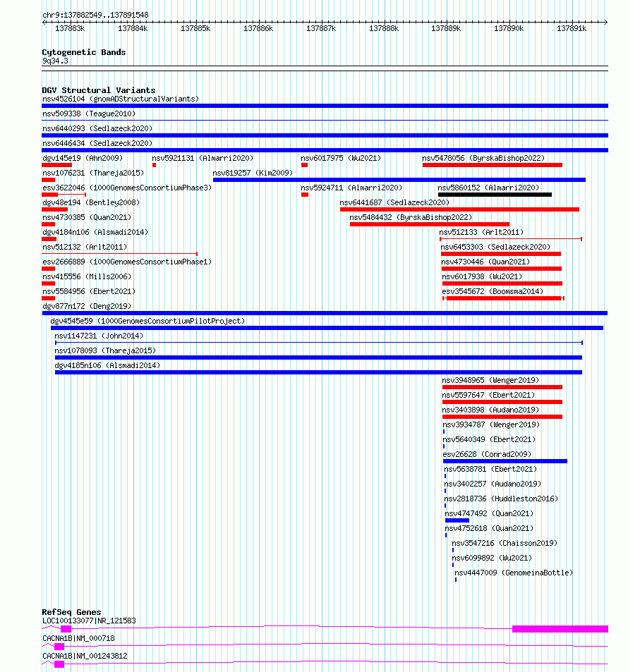Open nsv5638781 (Ebert2021) variant
628x672 pixels.
point(490,470)
